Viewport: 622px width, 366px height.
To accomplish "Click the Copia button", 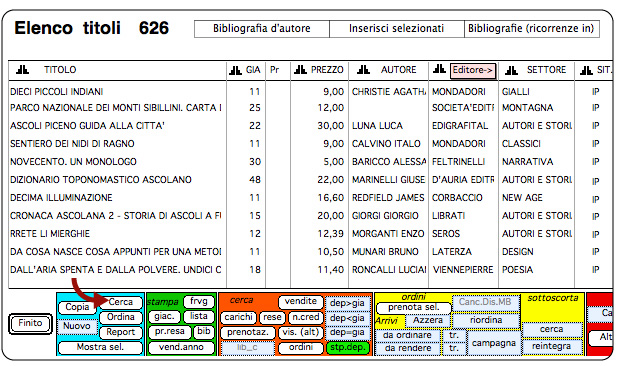I will (x=77, y=307).
